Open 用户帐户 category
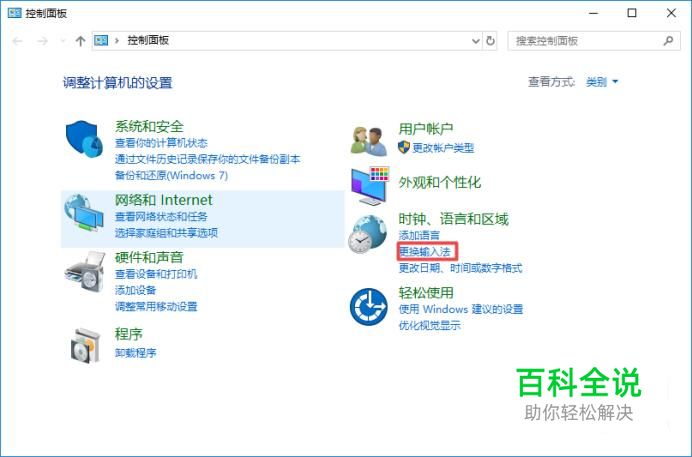The width and height of the screenshot is (692, 457). (426, 129)
